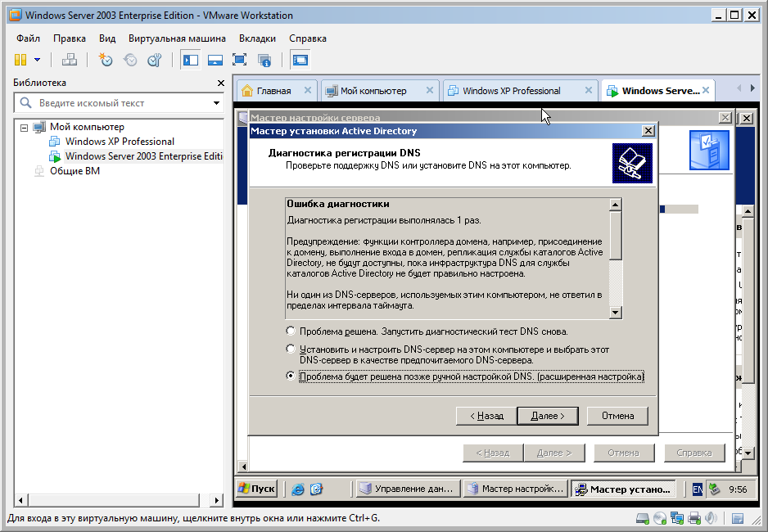Click the Send Ctrl+Alt+Del toolbar icon
The height and width of the screenshot is (532, 768).
coord(69,61)
